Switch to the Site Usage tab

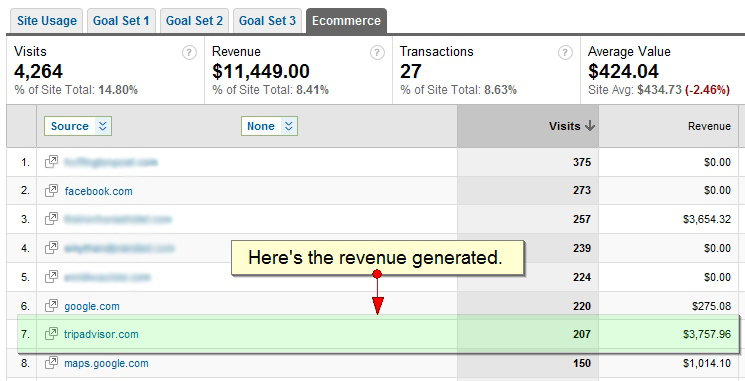[47, 21]
